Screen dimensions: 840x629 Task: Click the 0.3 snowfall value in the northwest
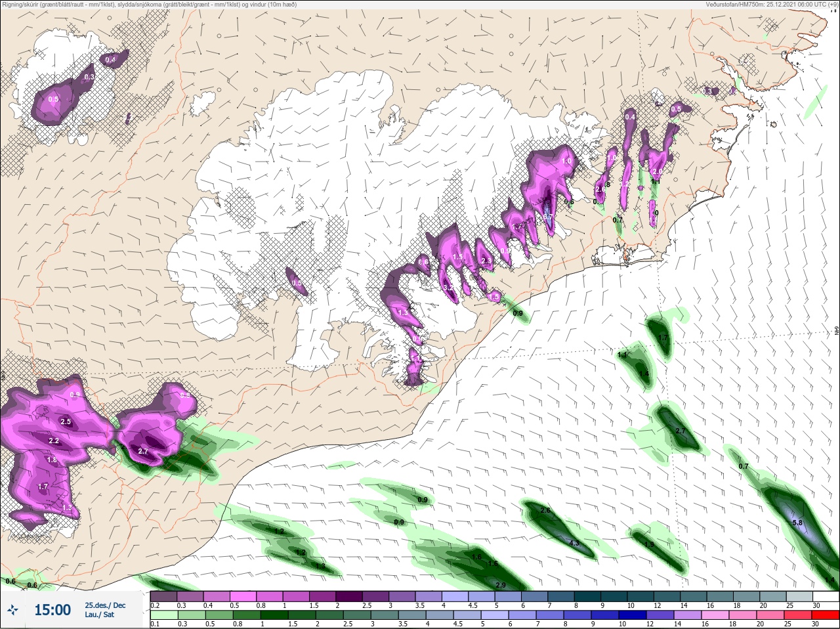[x=89, y=77]
